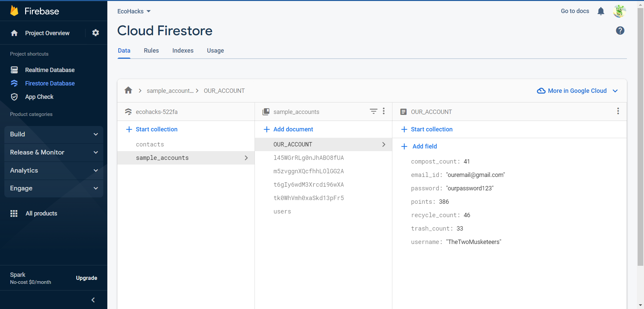Screen dimensions: 644x309
Task: Expand the Engage category
Action: 54,188
